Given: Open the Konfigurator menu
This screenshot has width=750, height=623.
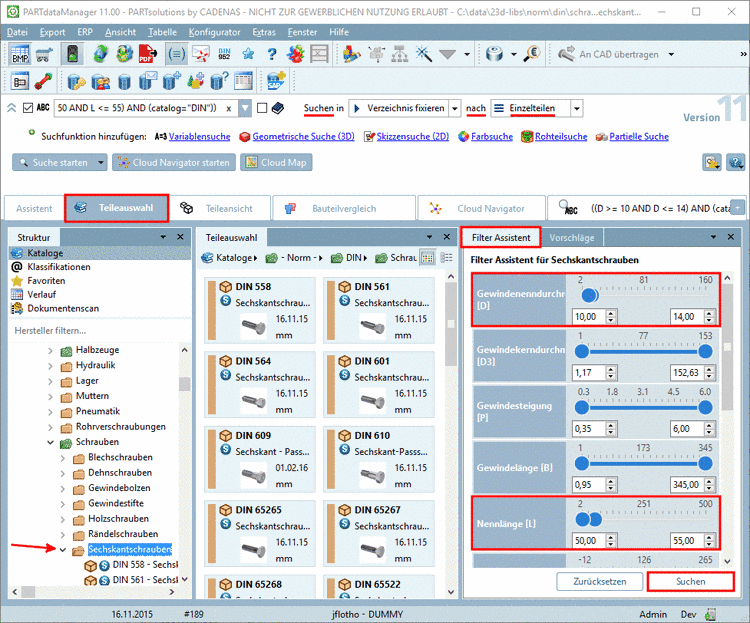Looking at the screenshot, I should tap(214, 32).
